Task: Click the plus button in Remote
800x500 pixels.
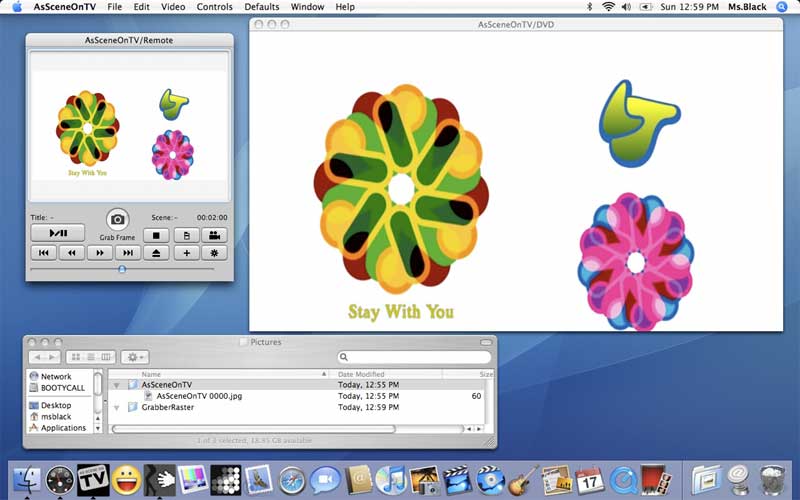Action: [x=186, y=253]
